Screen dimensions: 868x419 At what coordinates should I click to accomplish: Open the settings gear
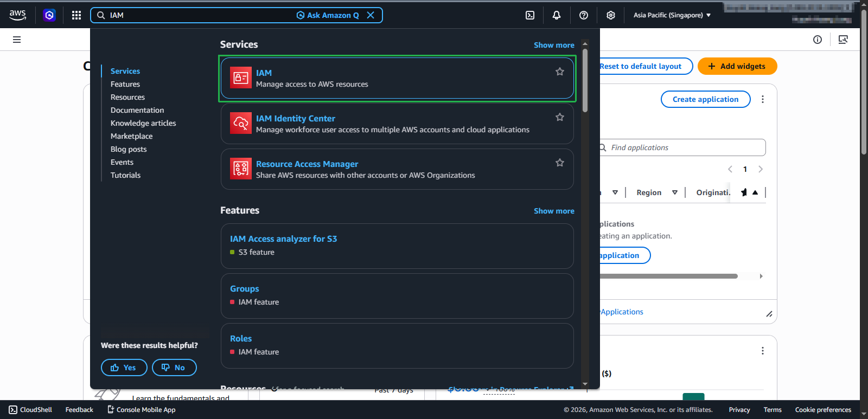[x=611, y=15]
